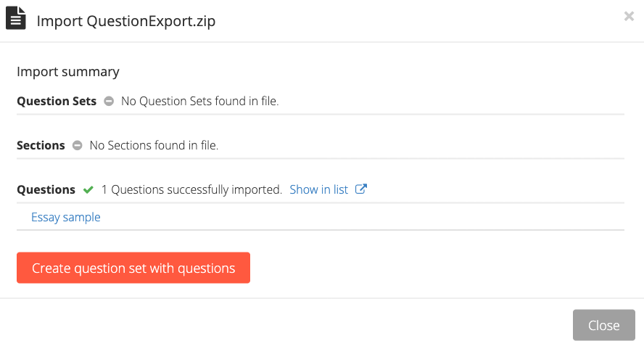The width and height of the screenshot is (644, 349).
Task: Click "1 Questions successfully imported" message
Action: [x=191, y=190]
